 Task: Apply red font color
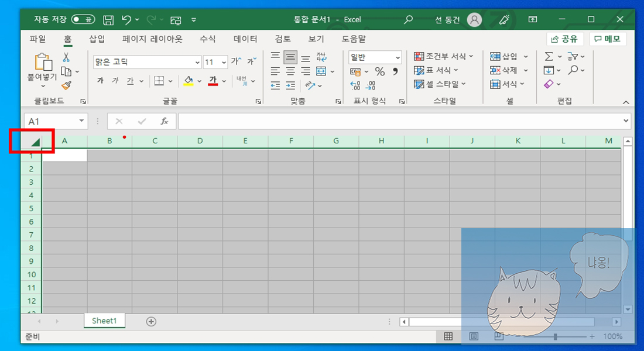tap(213, 81)
